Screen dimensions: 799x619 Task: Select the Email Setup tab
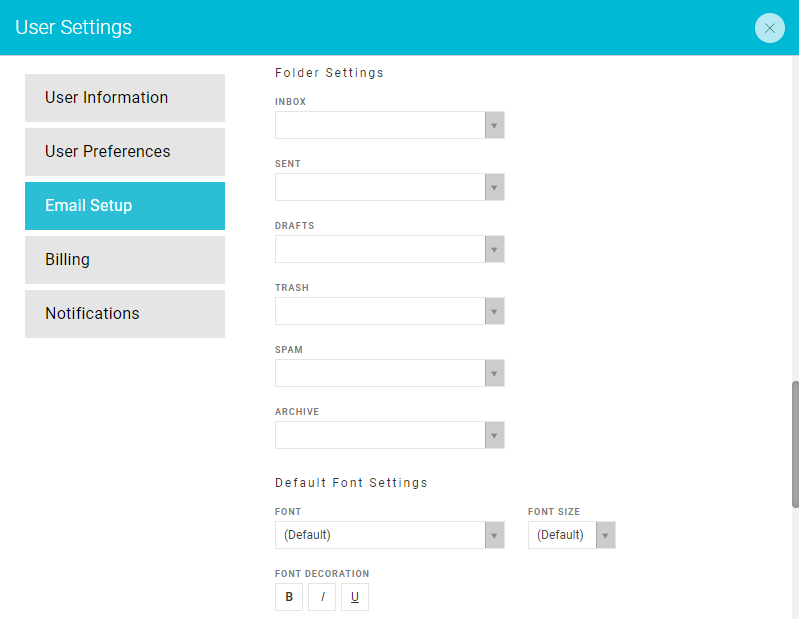tap(125, 206)
